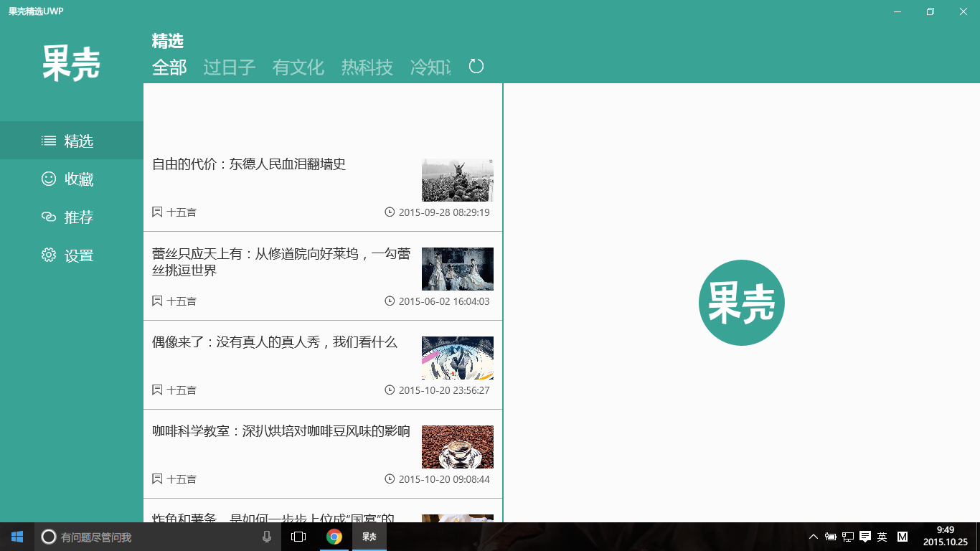Click the network icon in system tray
This screenshot has width=980, height=551.
pyautogui.click(x=848, y=537)
